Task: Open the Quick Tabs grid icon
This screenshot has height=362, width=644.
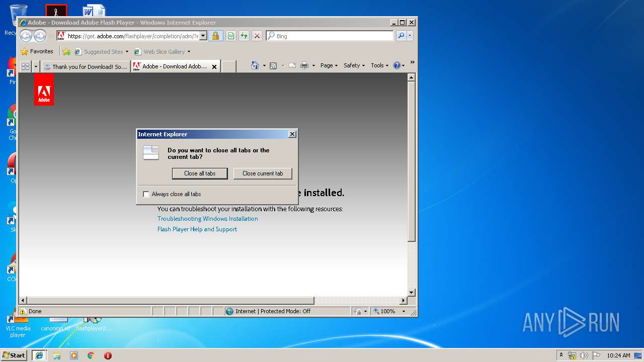Action: 25,66
